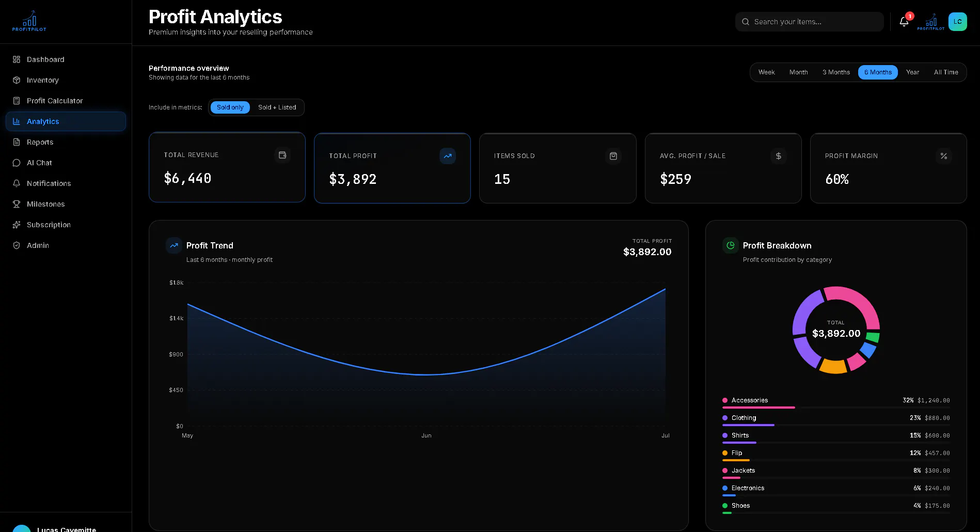Select the Month time range
Screen dimensions: 980x532
(799, 72)
